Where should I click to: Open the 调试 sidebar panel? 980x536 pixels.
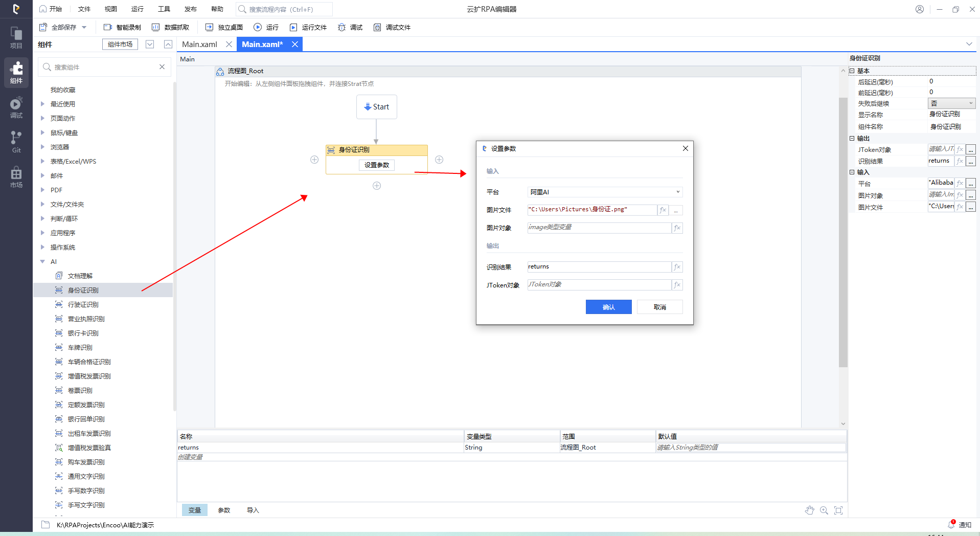pos(16,107)
